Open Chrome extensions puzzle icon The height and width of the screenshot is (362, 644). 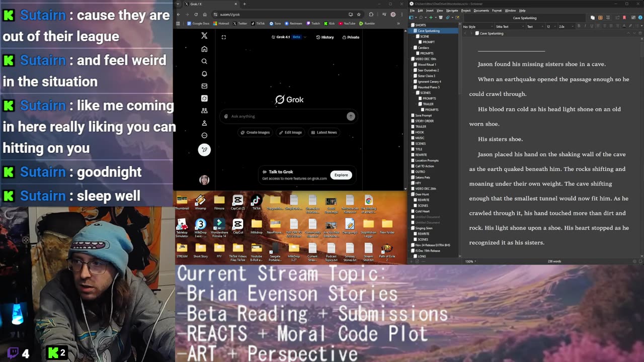[371, 14]
